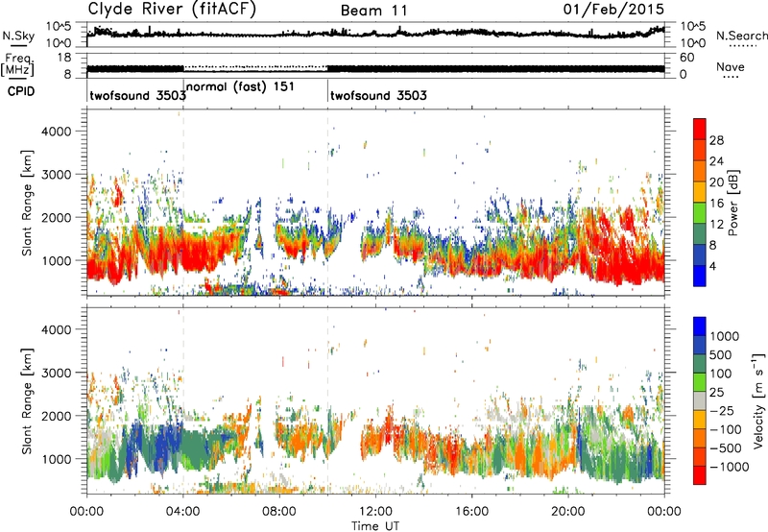The width and height of the screenshot is (768, 532).
Task: Click the velocity panel 'Slant Range [km]' label
Action: point(28,400)
